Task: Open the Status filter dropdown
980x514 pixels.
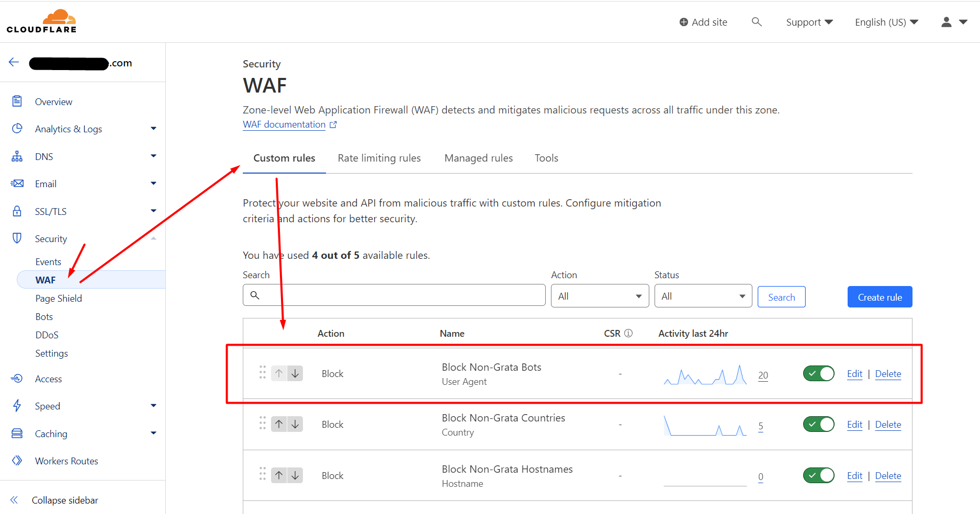Action: pos(703,296)
